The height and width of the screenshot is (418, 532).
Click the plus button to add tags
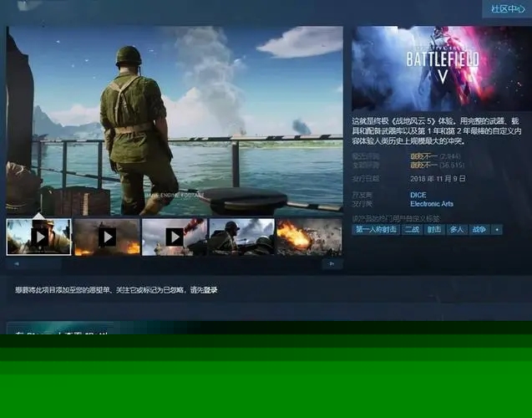point(497,230)
